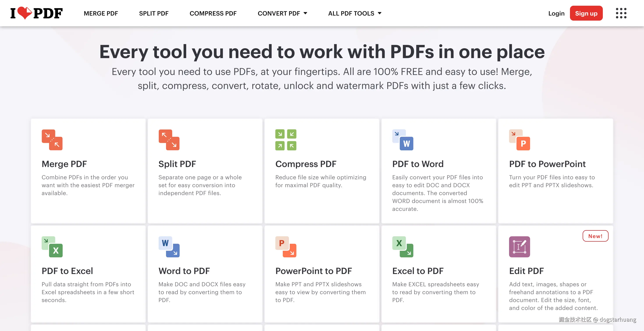644x331 pixels.
Task: Open the Edit PDF card title
Action: tap(526, 271)
